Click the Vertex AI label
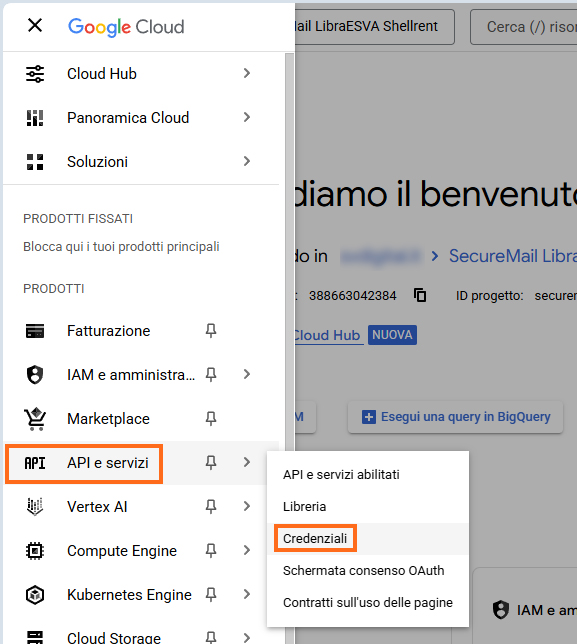The height and width of the screenshot is (644, 577). click(x=97, y=507)
